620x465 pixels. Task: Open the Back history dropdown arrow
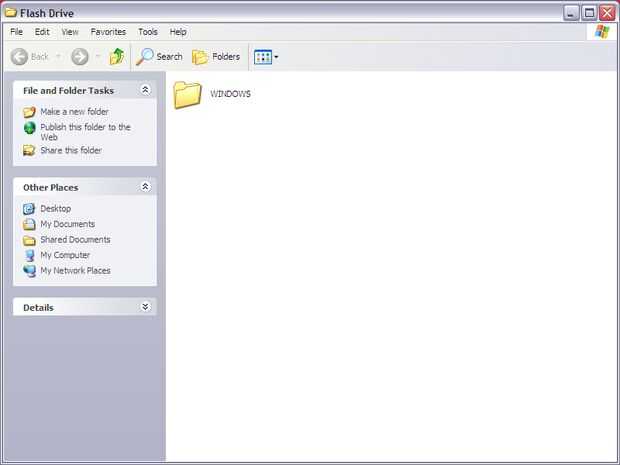click(x=59, y=57)
